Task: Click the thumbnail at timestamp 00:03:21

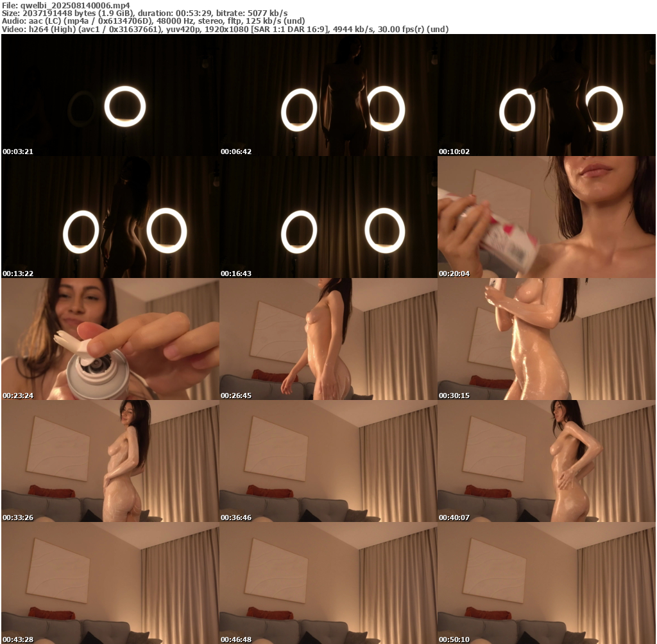Action: (x=110, y=95)
